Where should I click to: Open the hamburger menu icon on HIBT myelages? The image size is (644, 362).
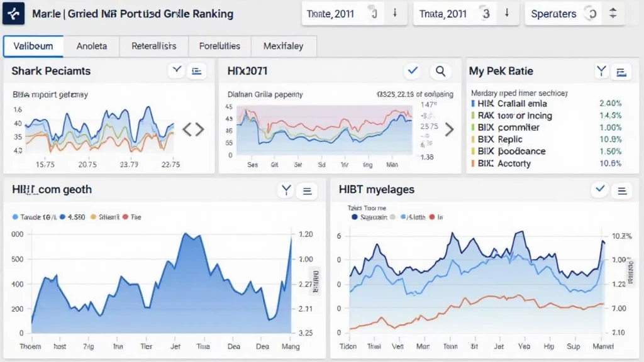(621, 190)
